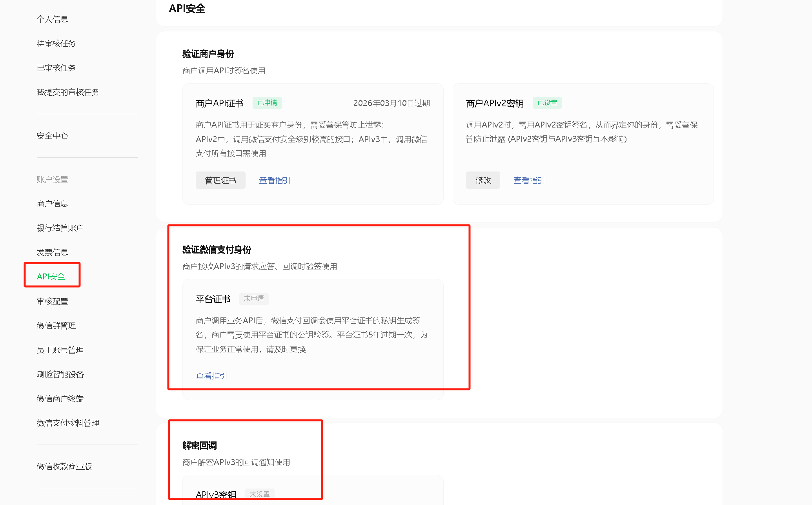This screenshot has width=812, height=505.
Task: Open 刷脸智能设备 in the sidebar
Action: click(60, 374)
